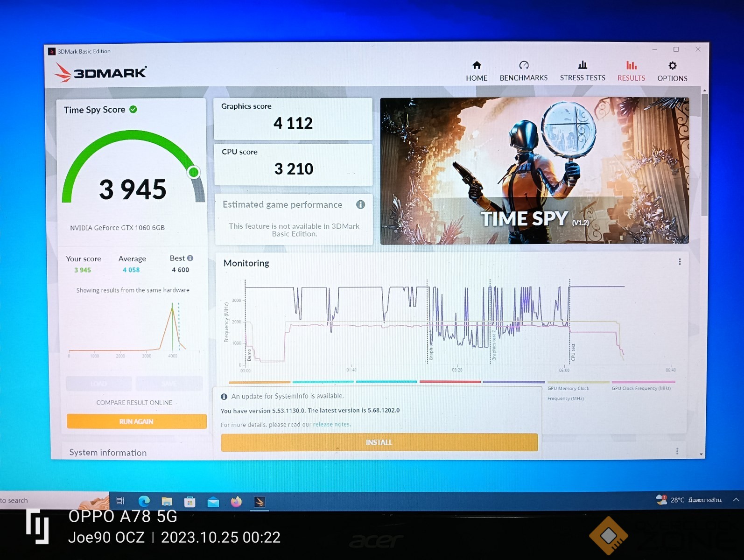Open the STRESS TESTS section

[x=583, y=71]
